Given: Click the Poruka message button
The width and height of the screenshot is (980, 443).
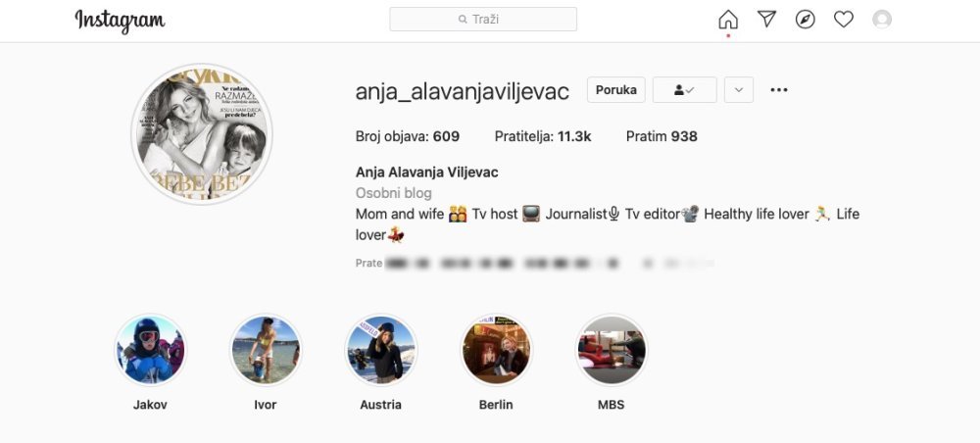Looking at the screenshot, I should pyautogui.click(x=616, y=90).
